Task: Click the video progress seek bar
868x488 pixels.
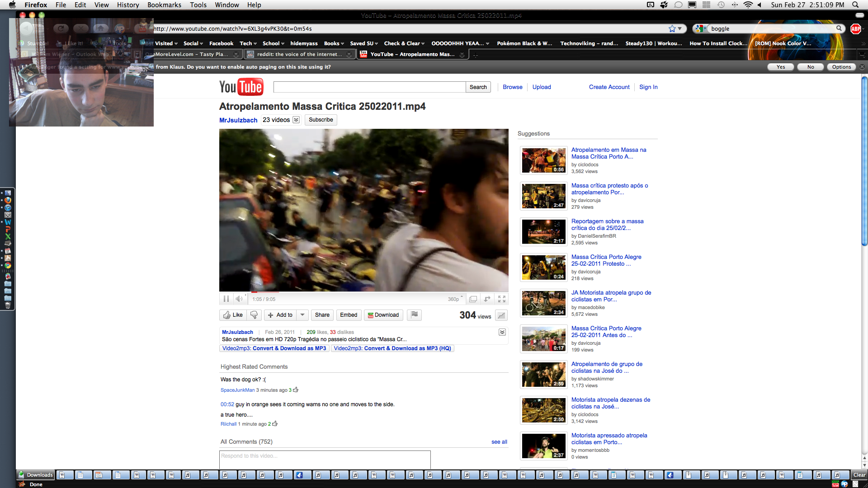Action: click(x=363, y=292)
